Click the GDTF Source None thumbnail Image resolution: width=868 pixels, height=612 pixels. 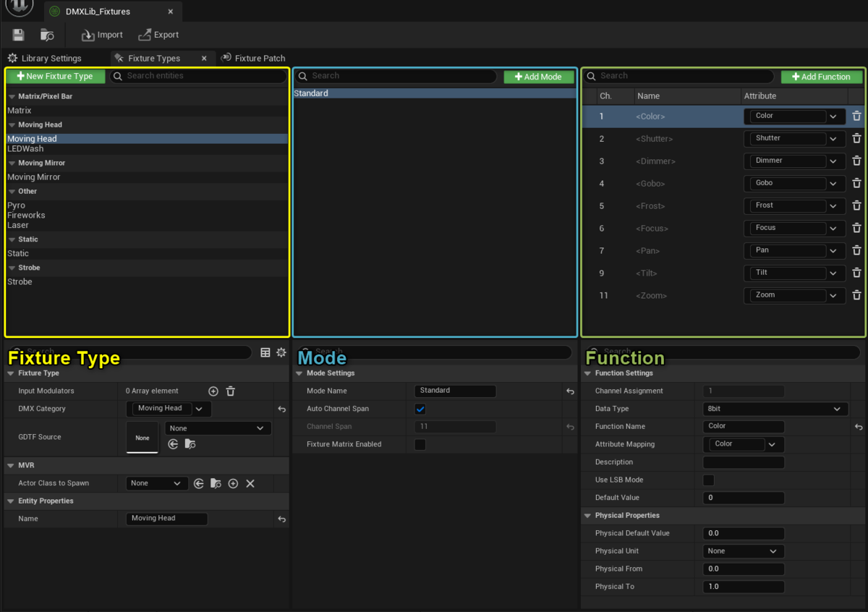(142, 438)
